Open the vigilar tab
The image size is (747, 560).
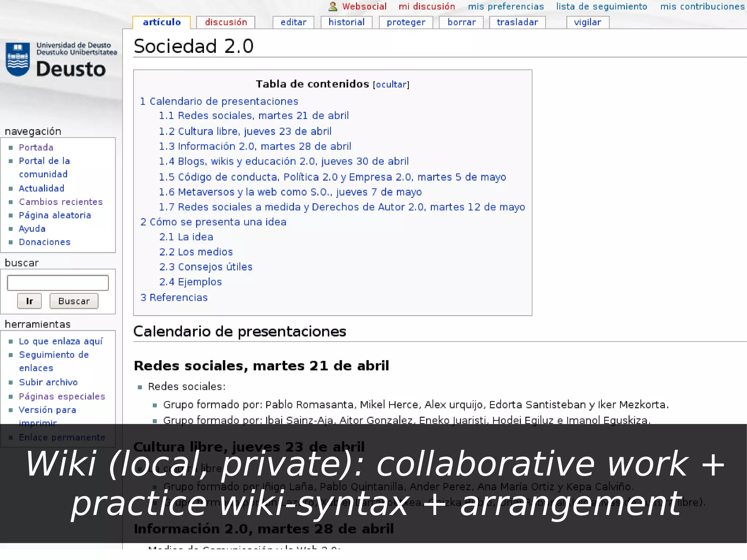tap(588, 22)
